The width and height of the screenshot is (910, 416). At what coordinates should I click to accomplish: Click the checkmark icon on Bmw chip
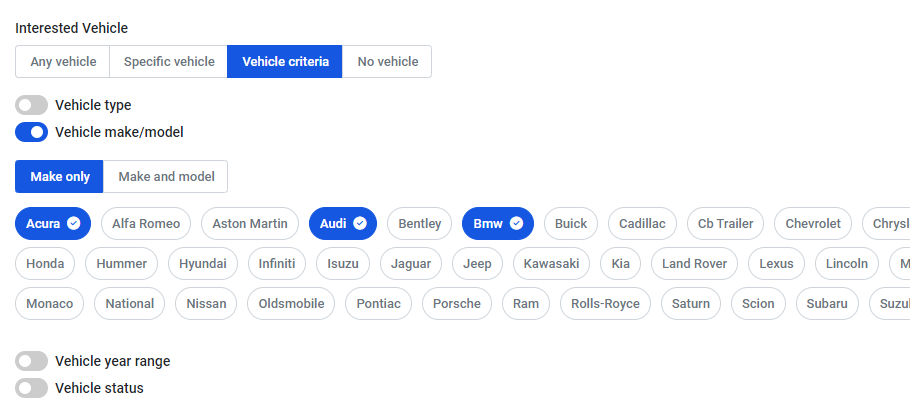tap(517, 223)
